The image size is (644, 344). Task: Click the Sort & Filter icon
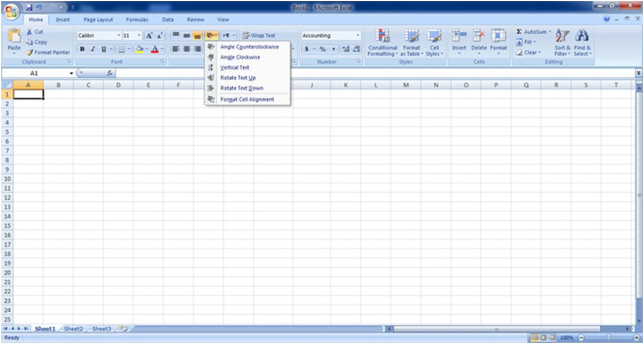[x=562, y=42]
